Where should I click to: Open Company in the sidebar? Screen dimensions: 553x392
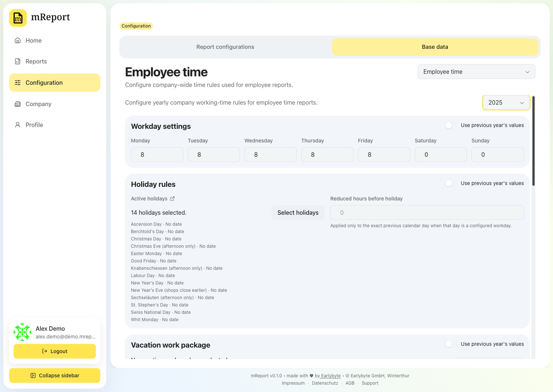[55, 104]
